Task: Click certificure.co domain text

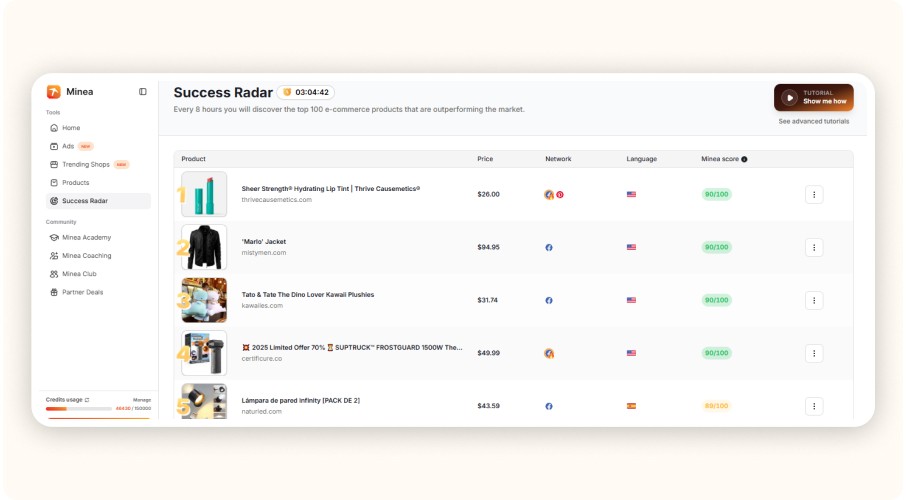Action: click(261, 359)
